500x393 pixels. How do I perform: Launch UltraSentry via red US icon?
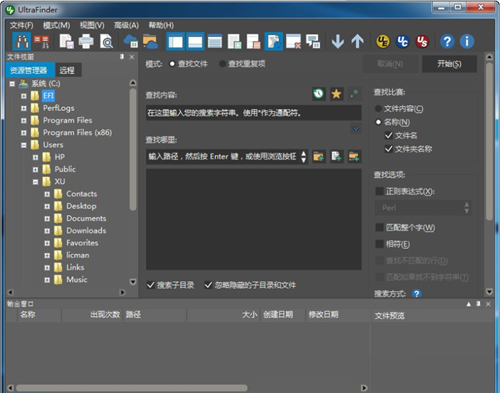[x=422, y=42]
